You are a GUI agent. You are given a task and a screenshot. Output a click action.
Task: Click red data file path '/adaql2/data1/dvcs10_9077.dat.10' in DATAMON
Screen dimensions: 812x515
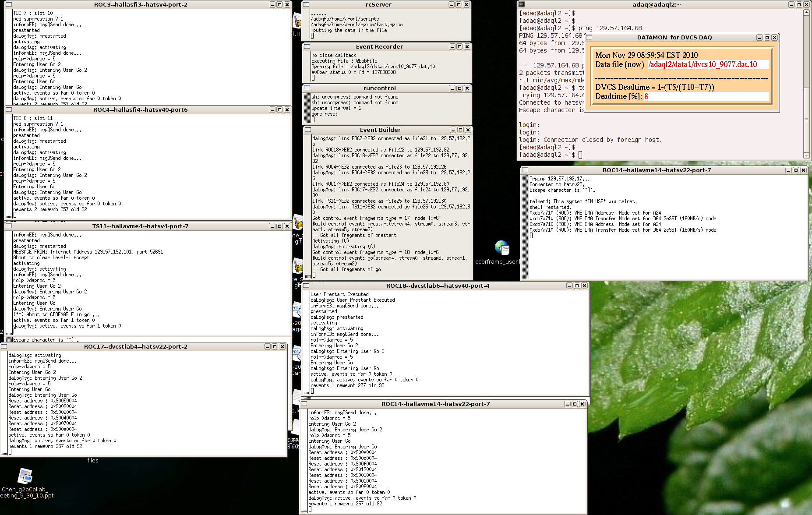point(703,64)
